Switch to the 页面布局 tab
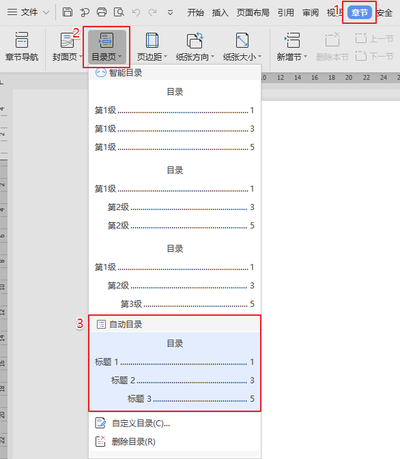This screenshot has width=400, height=459. (x=253, y=13)
